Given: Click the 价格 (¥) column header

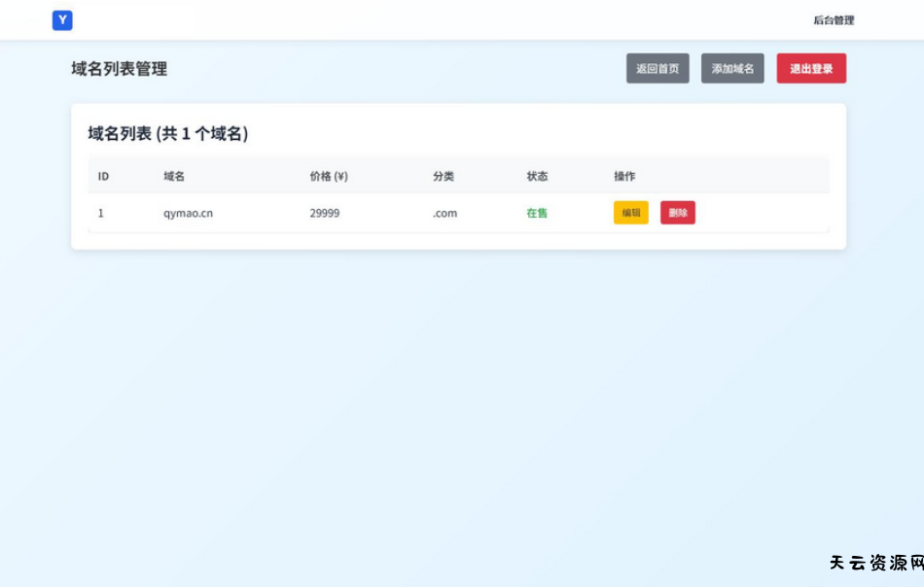Looking at the screenshot, I should coord(329,177).
